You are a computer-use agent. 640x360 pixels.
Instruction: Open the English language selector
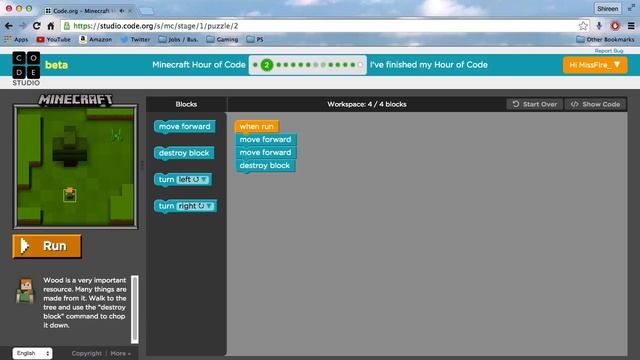point(33,353)
